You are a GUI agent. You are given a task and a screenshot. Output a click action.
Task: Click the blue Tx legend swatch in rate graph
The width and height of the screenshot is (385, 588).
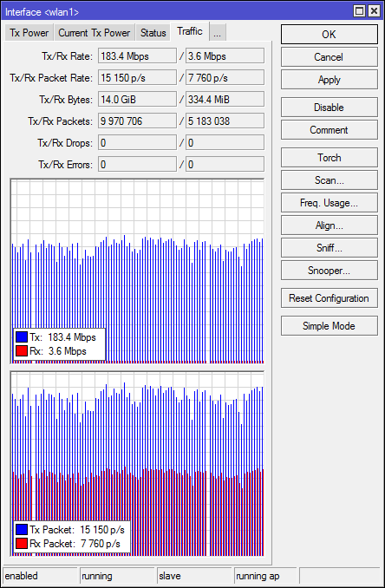22,337
